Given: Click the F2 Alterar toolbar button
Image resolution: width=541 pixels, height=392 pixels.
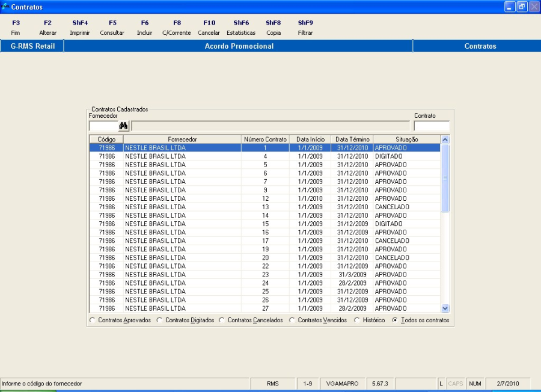Looking at the screenshot, I should click(x=47, y=28).
